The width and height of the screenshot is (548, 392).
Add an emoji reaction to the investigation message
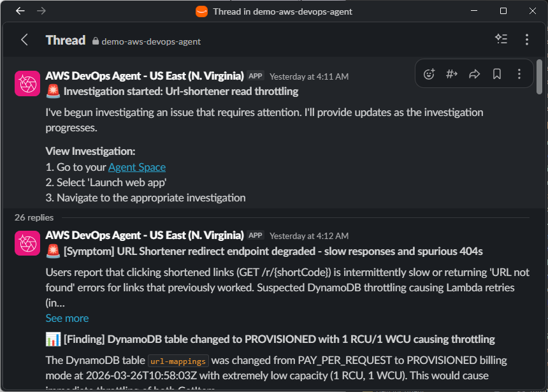[429, 73]
